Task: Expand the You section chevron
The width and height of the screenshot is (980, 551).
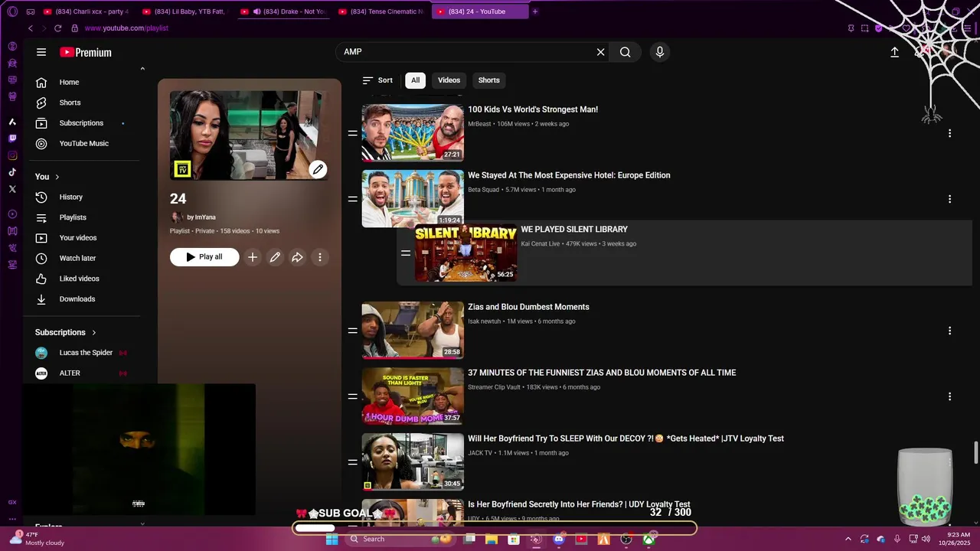Action: tap(57, 177)
